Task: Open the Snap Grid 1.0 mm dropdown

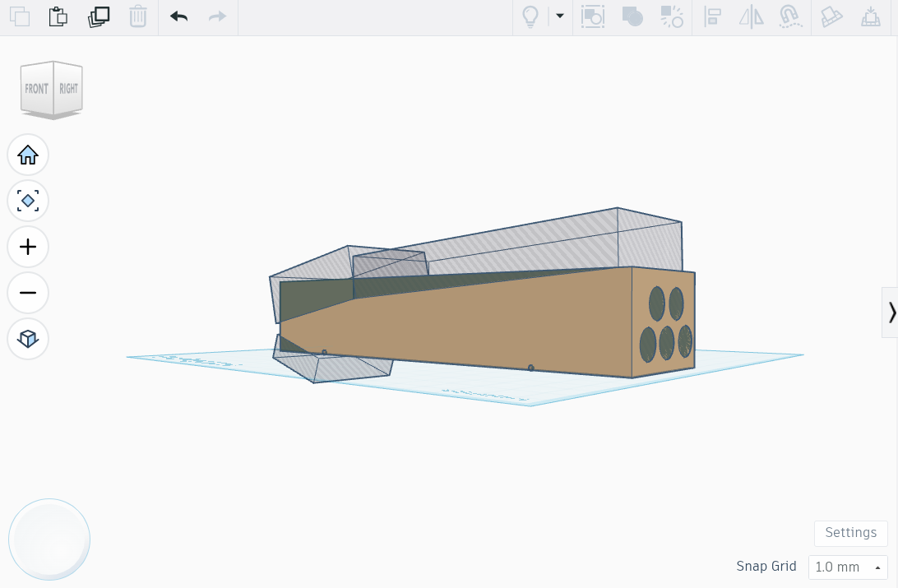Action: point(848,567)
